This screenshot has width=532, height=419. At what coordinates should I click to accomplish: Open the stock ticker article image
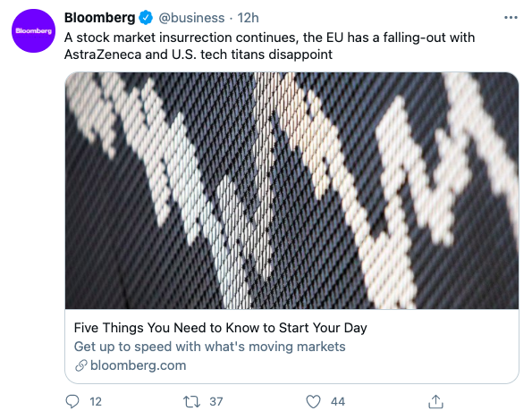(291, 190)
